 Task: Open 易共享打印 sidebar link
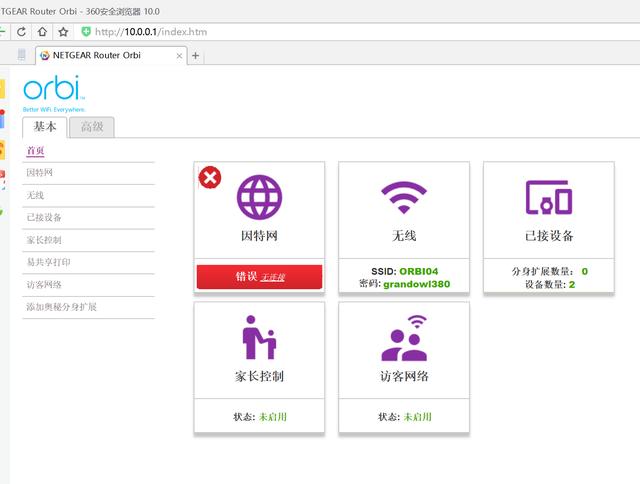[x=48, y=262]
